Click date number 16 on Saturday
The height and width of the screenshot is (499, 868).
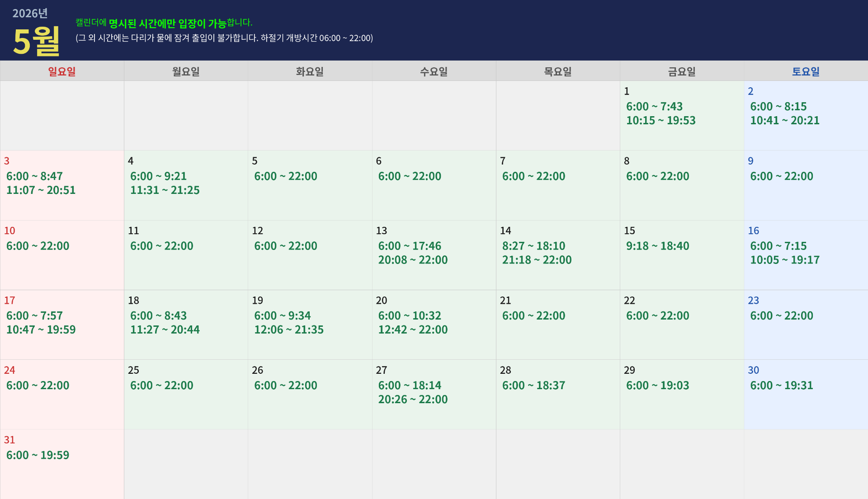pos(753,231)
